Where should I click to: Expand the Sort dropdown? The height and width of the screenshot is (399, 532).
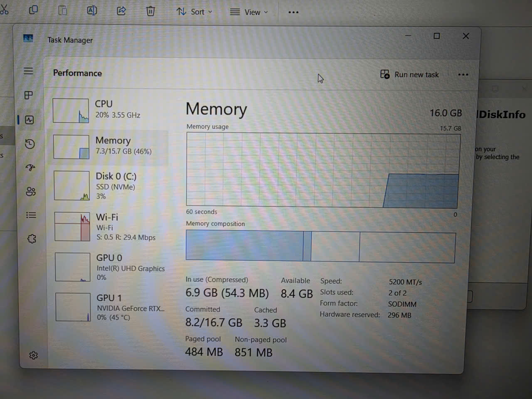pos(194,12)
